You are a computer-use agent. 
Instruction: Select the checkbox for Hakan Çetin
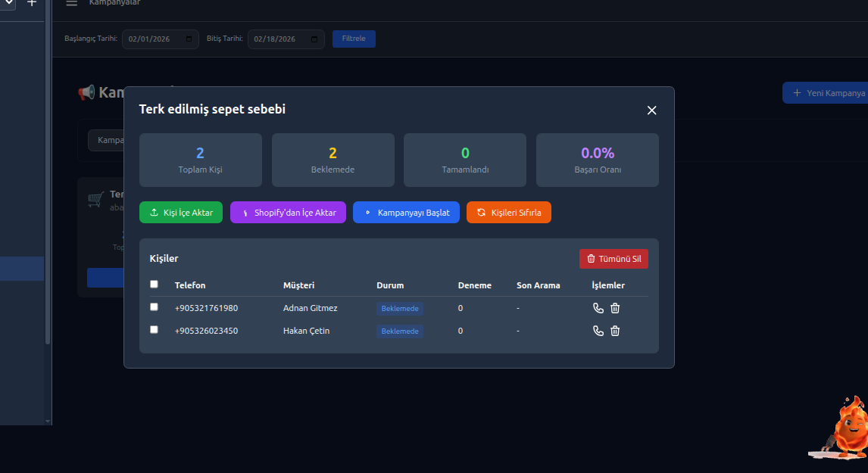pos(154,329)
